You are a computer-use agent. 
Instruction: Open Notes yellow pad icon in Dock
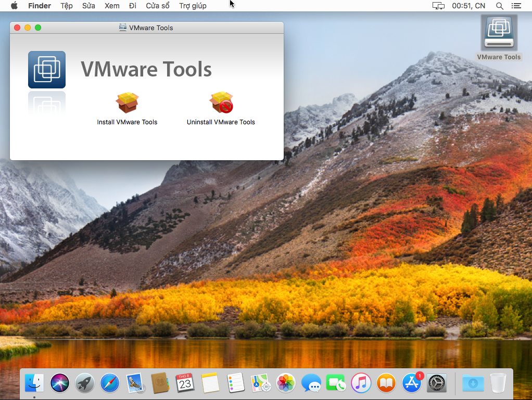[210, 383]
